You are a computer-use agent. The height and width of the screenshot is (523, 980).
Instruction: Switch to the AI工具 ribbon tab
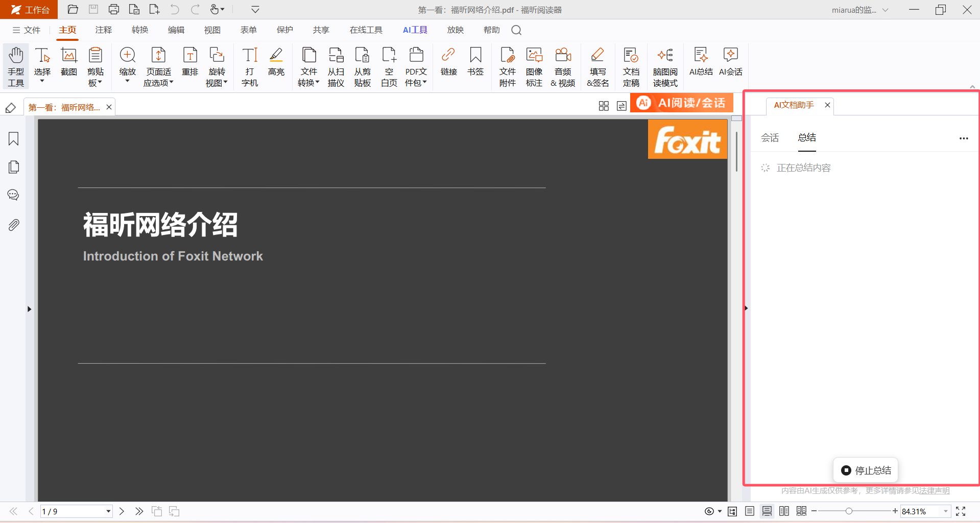point(415,30)
